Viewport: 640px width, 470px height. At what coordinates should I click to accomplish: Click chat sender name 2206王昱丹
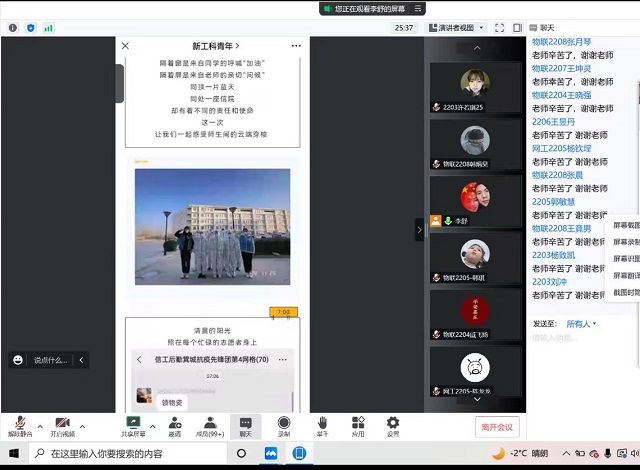pyautogui.click(x=553, y=122)
